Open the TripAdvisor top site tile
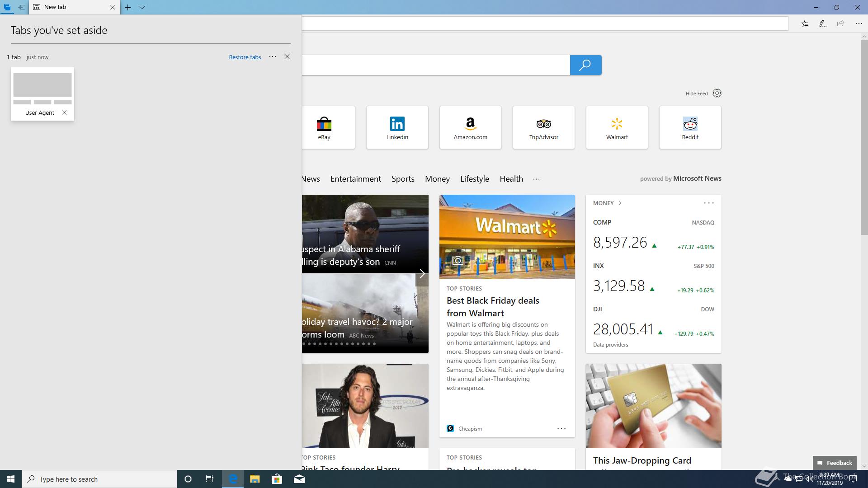868x488 pixels. click(x=544, y=127)
